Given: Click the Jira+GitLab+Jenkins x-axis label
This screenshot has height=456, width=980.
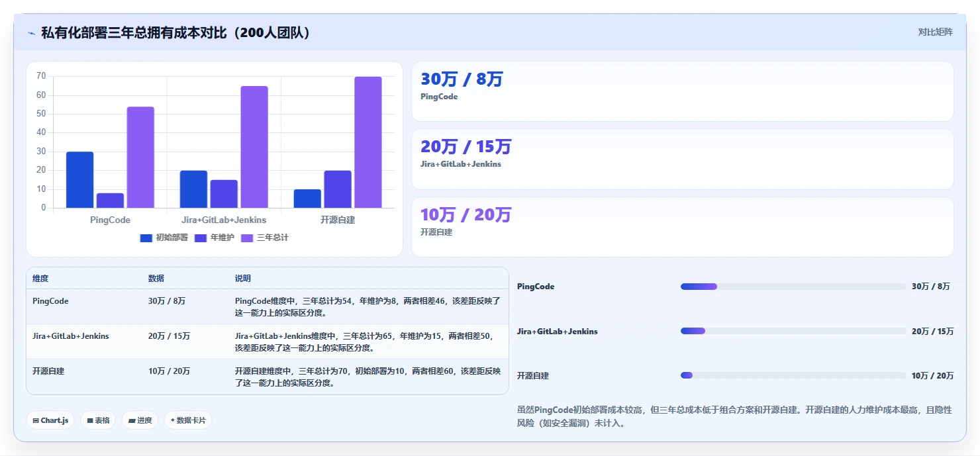Looking at the screenshot, I should point(224,220).
